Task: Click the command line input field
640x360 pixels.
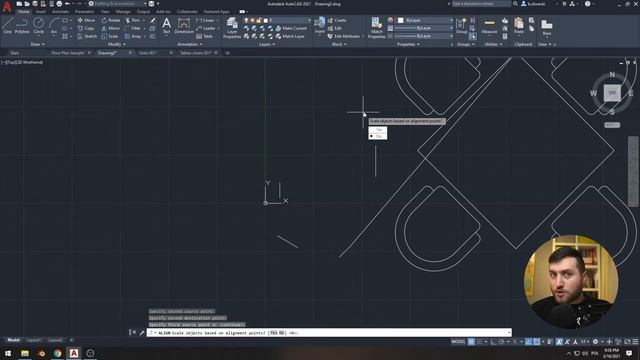Action: pyautogui.click(x=329, y=333)
